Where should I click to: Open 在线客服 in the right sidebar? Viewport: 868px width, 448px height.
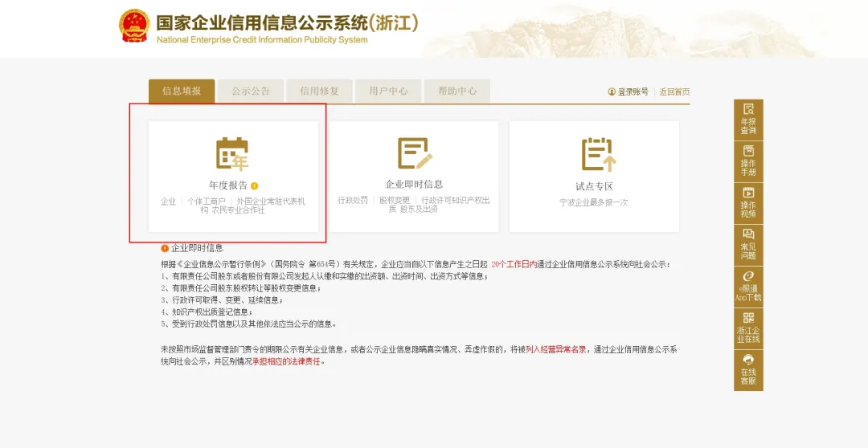[748, 370]
